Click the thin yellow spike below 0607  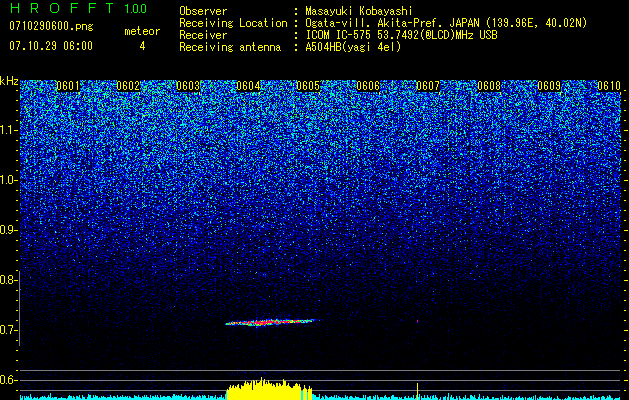click(x=418, y=391)
